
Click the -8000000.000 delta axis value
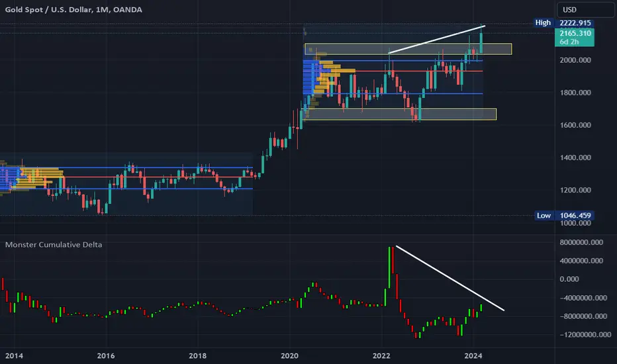coord(583,316)
